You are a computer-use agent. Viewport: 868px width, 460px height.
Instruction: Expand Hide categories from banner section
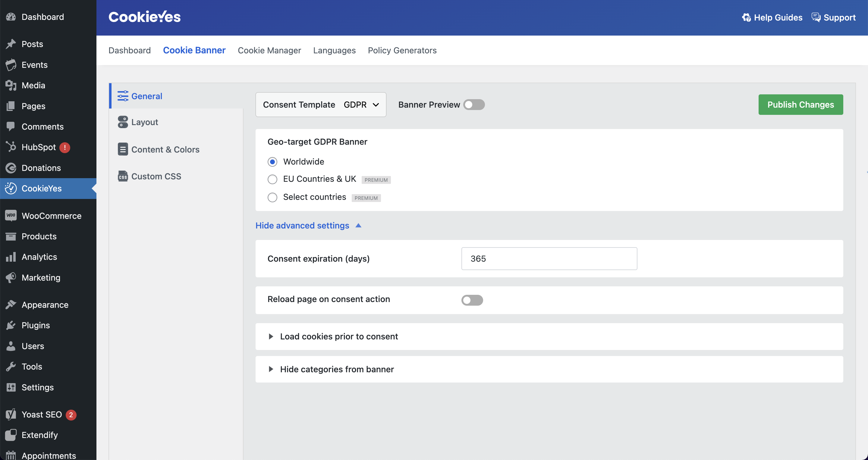272,369
